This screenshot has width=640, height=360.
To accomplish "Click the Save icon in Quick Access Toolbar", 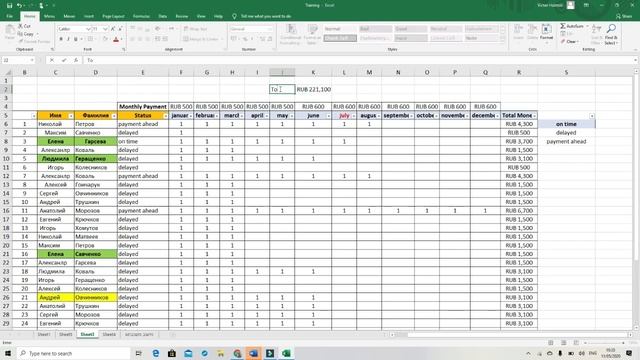I will pos(9,5).
